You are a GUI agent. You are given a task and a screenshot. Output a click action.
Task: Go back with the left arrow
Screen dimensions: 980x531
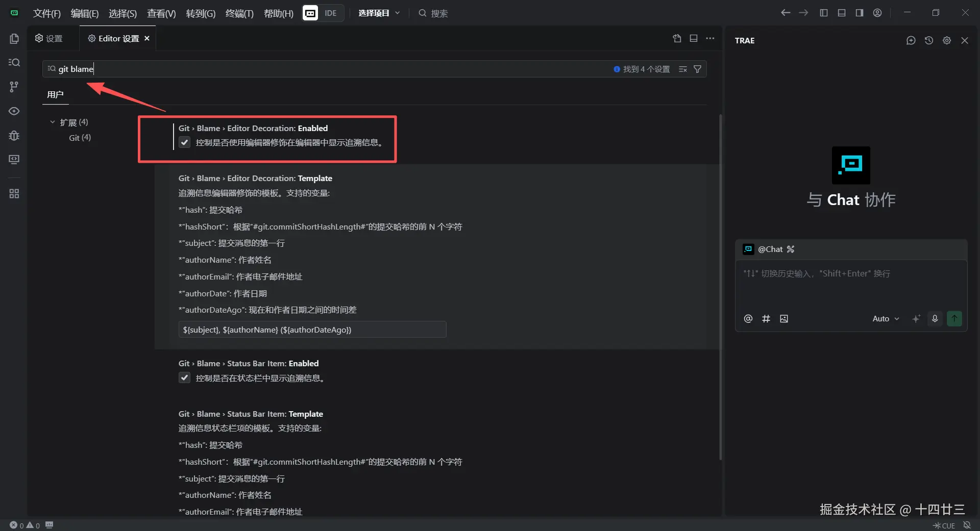click(x=786, y=13)
